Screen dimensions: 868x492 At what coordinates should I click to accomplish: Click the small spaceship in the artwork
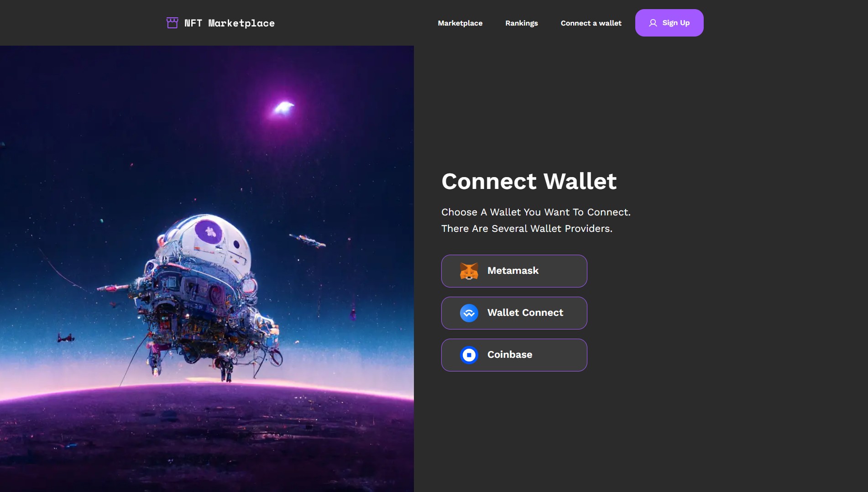307,240
